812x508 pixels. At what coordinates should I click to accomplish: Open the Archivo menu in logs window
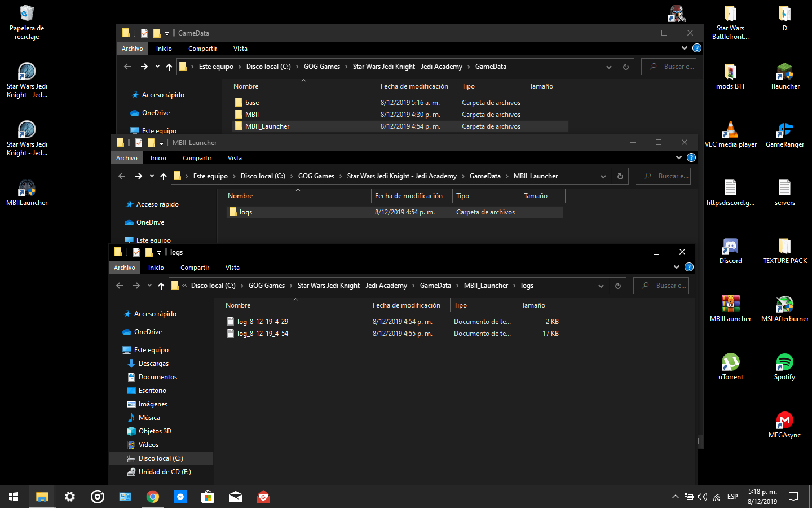pos(125,268)
